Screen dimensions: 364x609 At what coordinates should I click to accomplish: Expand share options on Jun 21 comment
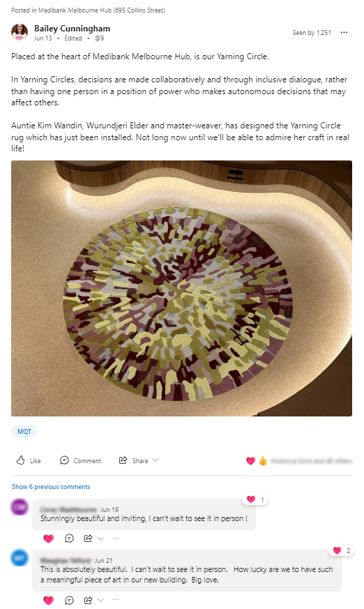[x=100, y=601]
